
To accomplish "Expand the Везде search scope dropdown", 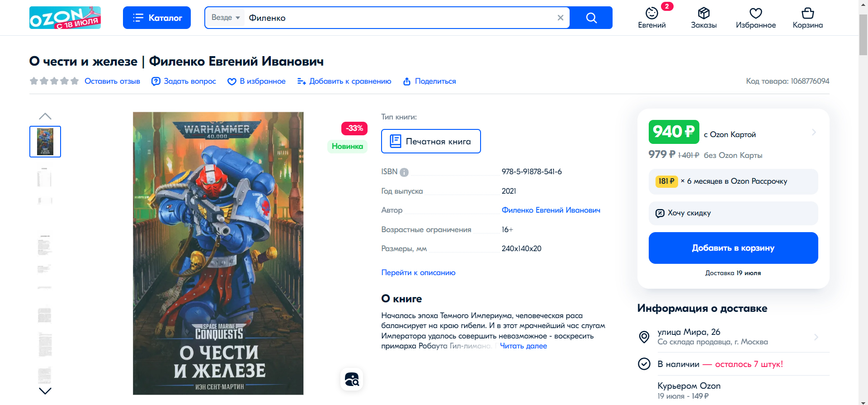I will click(226, 18).
